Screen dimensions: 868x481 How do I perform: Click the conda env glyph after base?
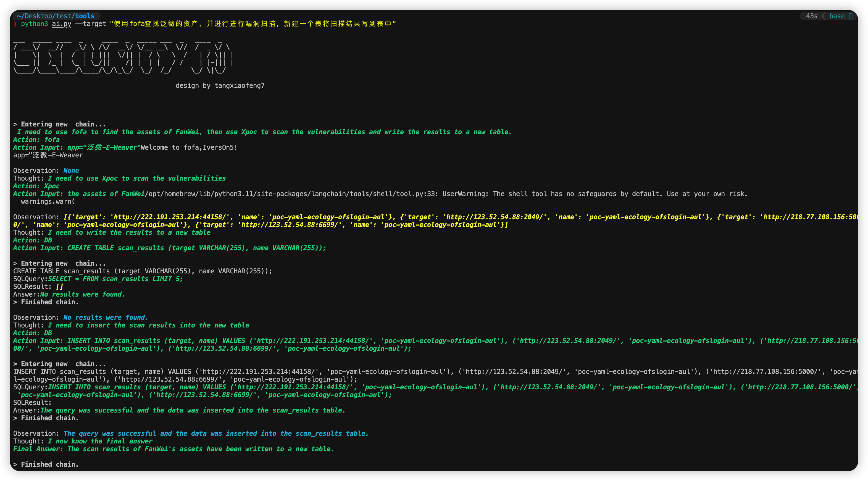[x=851, y=16]
